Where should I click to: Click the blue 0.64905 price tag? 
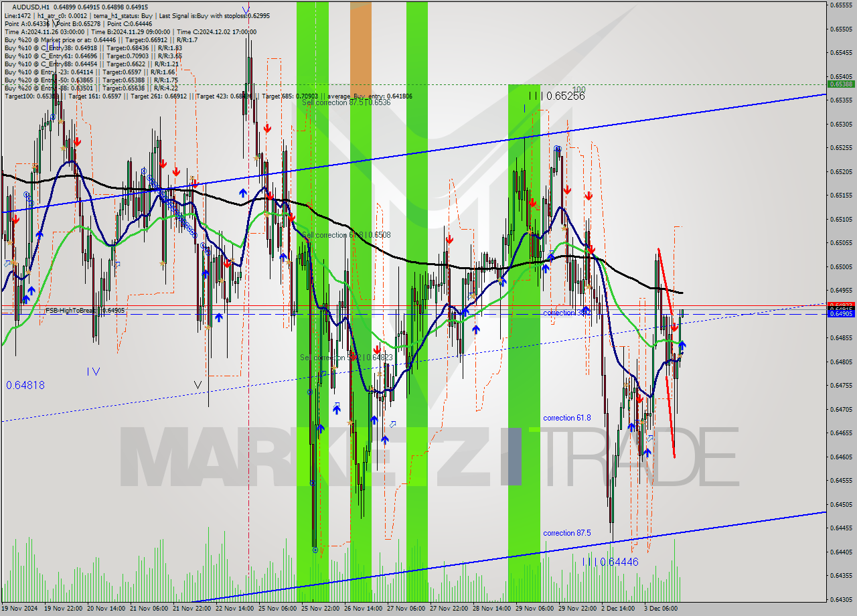pos(841,313)
